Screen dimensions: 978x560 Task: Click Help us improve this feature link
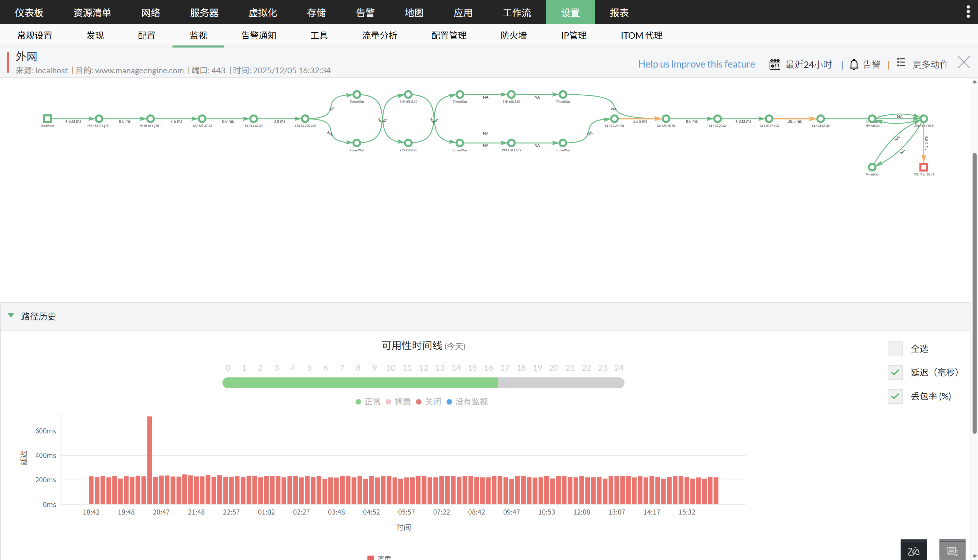tap(696, 64)
